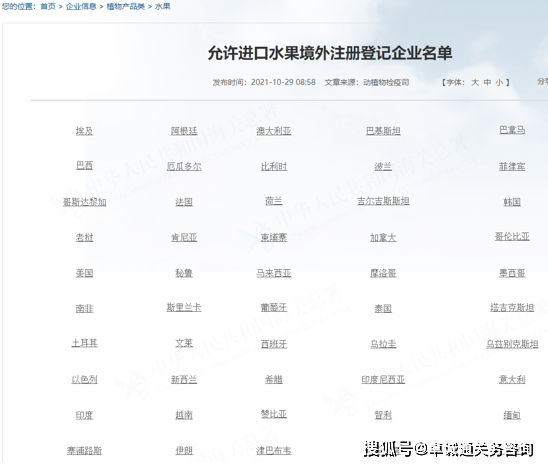Open the 巴基斯坦 link
Screen dimensions: 548x466
(383, 131)
